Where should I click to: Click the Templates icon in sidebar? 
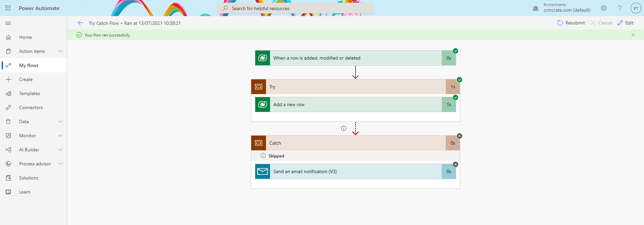click(9, 93)
